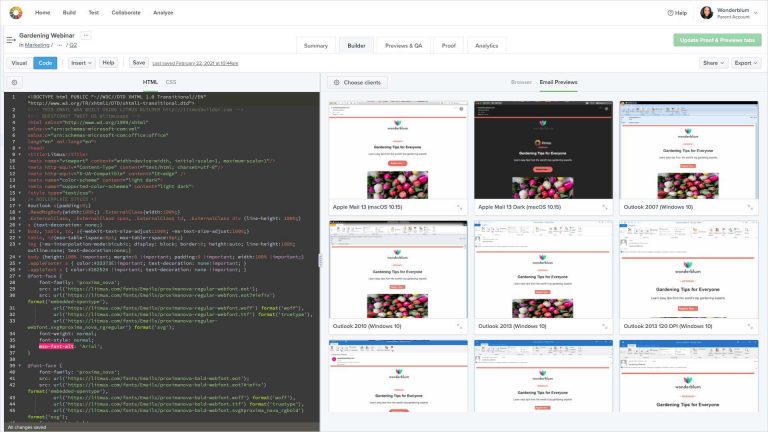Select the Email Previews tab
This screenshot has width=768, height=432.
558,82
